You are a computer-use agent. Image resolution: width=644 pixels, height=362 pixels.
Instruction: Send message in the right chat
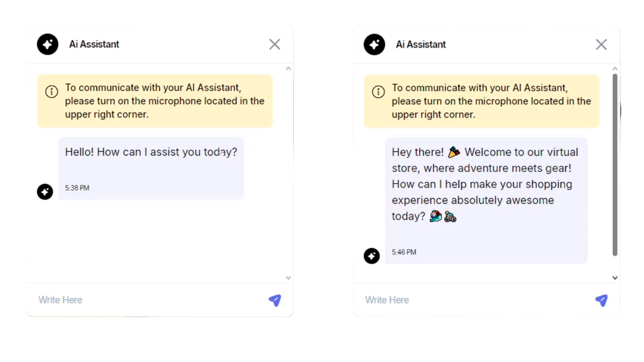tap(601, 300)
